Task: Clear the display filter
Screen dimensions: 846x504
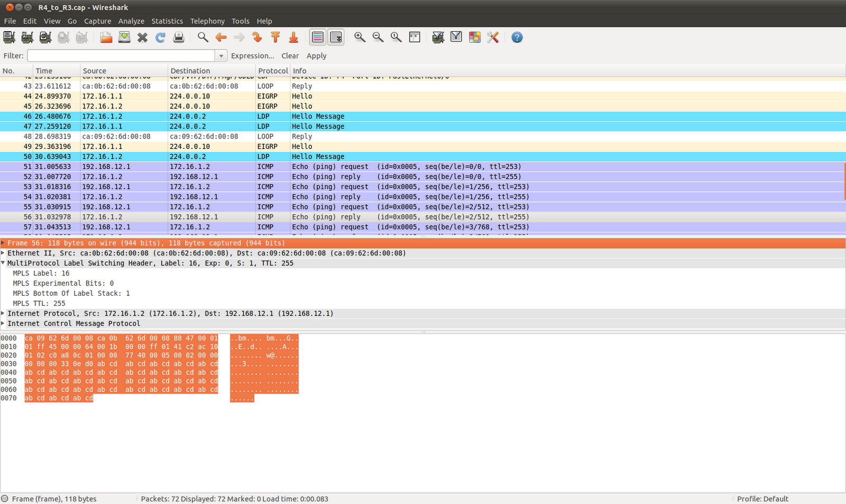Action: point(290,55)
